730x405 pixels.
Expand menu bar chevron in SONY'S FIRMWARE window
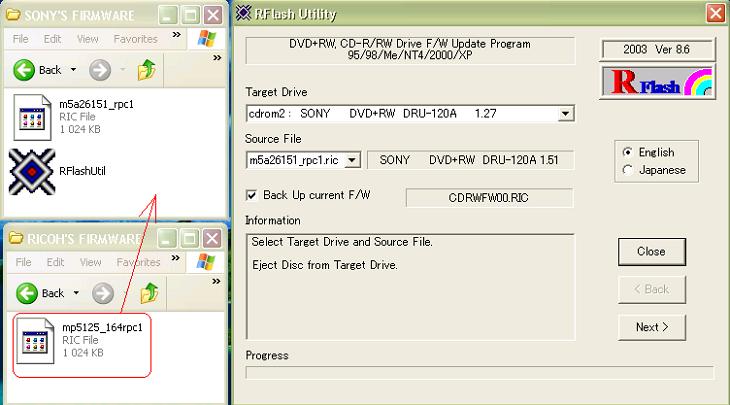[x=176, y=34]
